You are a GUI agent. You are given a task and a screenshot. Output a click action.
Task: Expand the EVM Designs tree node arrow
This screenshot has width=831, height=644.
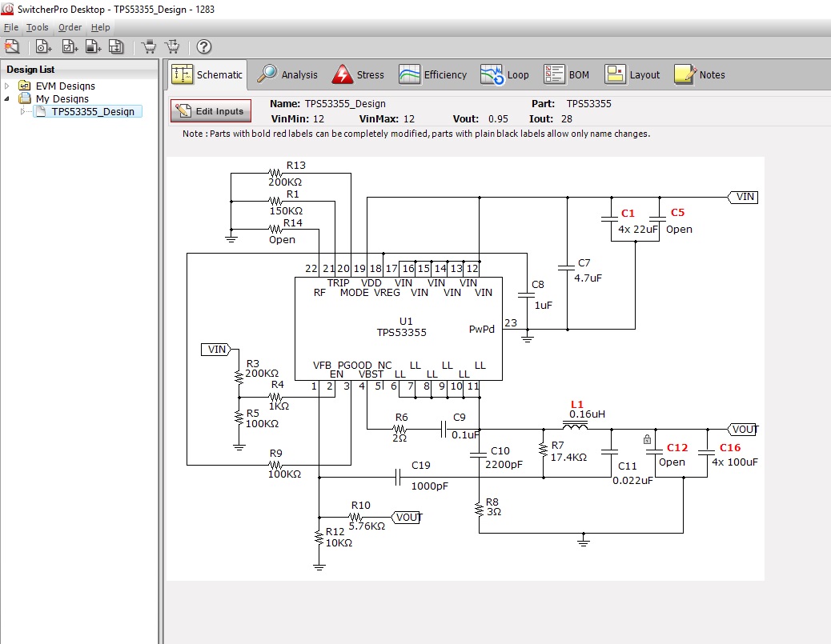[x=7, y=86]
